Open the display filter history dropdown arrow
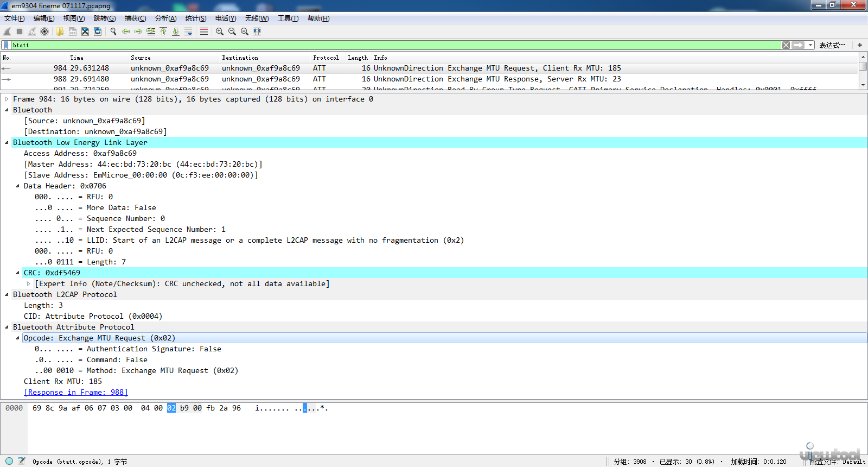The height and width of the screenshot is (467, 868). [x=810, y=45]
